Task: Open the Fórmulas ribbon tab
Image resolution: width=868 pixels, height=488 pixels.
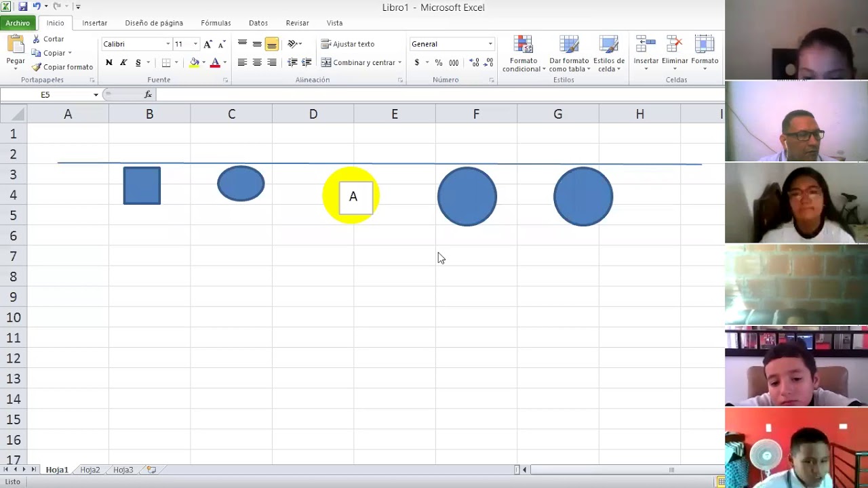Action: (x=216, y=23)
